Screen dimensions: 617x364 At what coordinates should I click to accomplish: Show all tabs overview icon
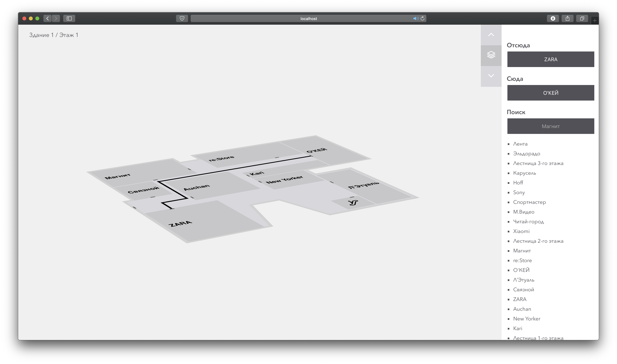[x=582, y=18]
